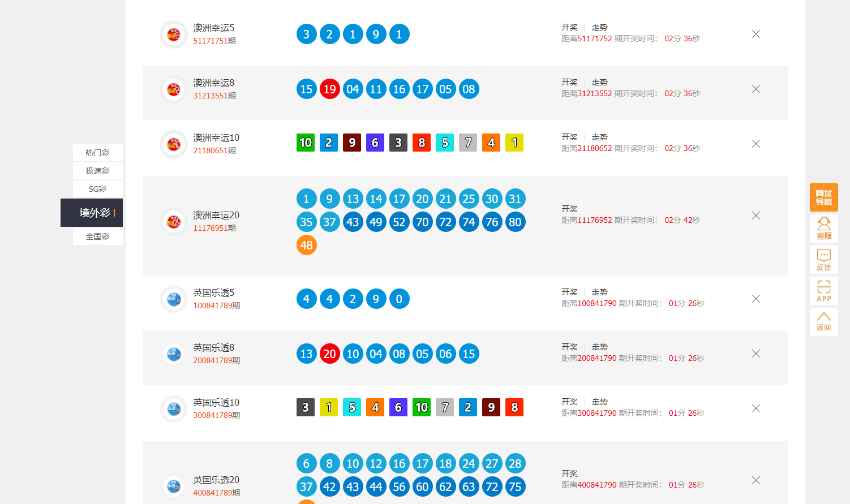The width and height of the screenshot is (850, 504).
Task: Close the 澳洲幸运10 row
Action: click(x=755, y=144)
